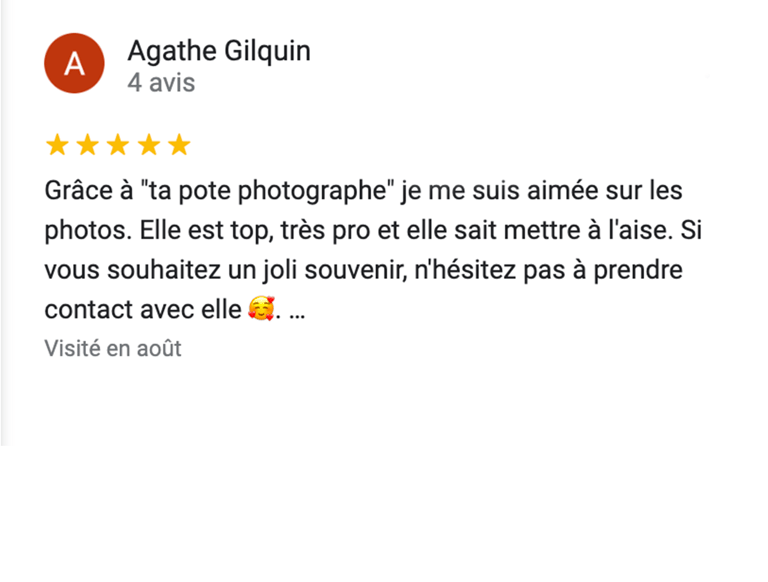Click the word "photos" in the review
This screenshot has height=582, width=768.
(x=86, y=231)
